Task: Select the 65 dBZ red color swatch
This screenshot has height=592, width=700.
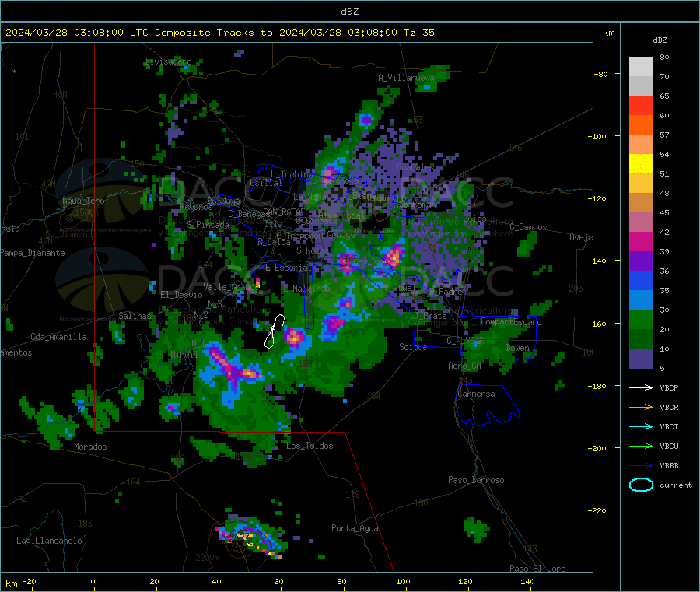Action: [641, 105]
